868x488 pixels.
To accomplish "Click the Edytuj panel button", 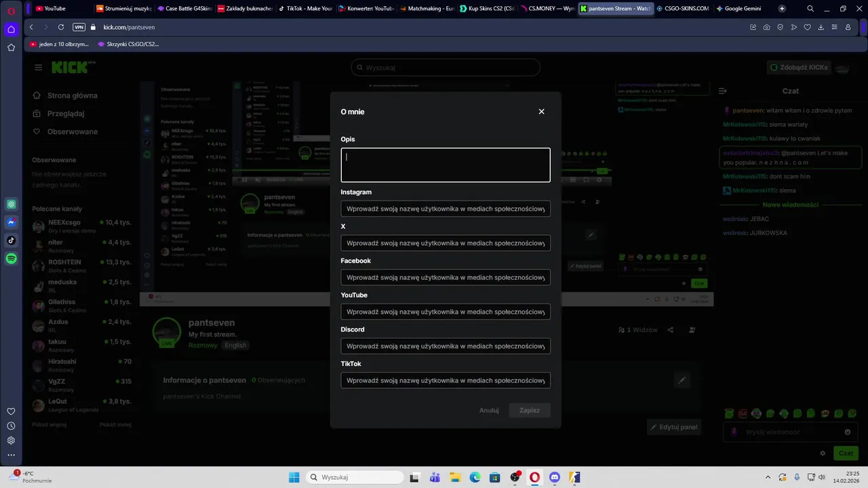I will point(673,427).
